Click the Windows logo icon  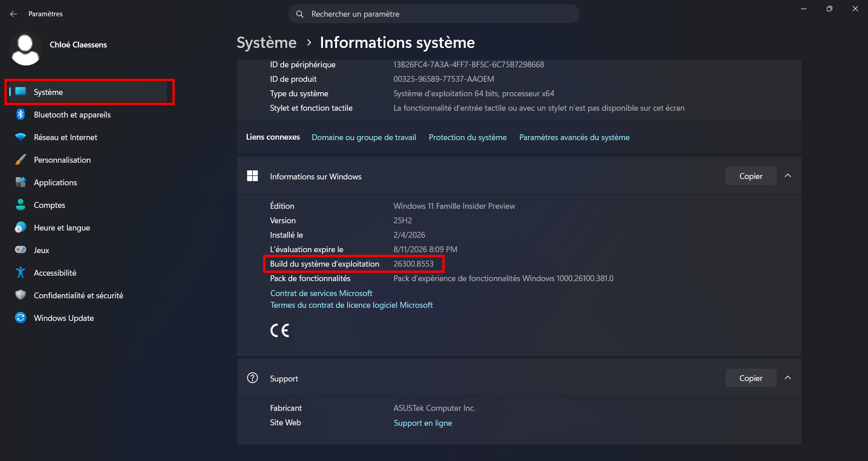[252, 176]
